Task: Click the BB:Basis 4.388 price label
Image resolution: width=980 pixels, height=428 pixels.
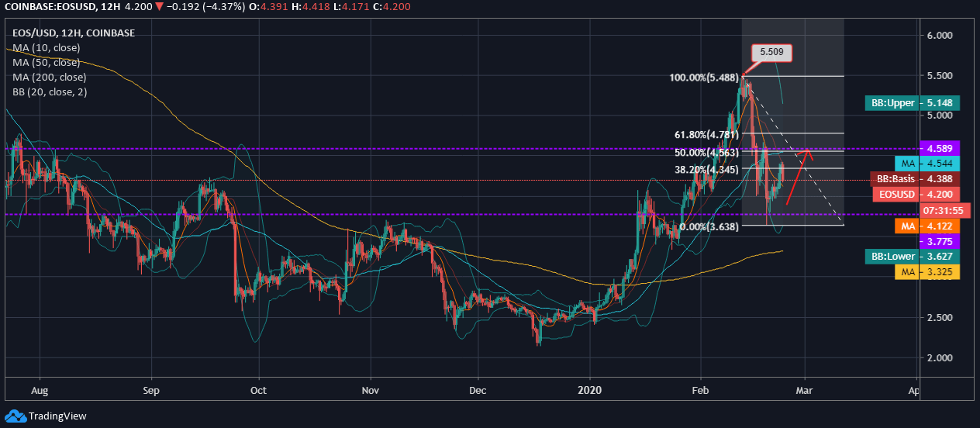Action: [x=915, y=179]
